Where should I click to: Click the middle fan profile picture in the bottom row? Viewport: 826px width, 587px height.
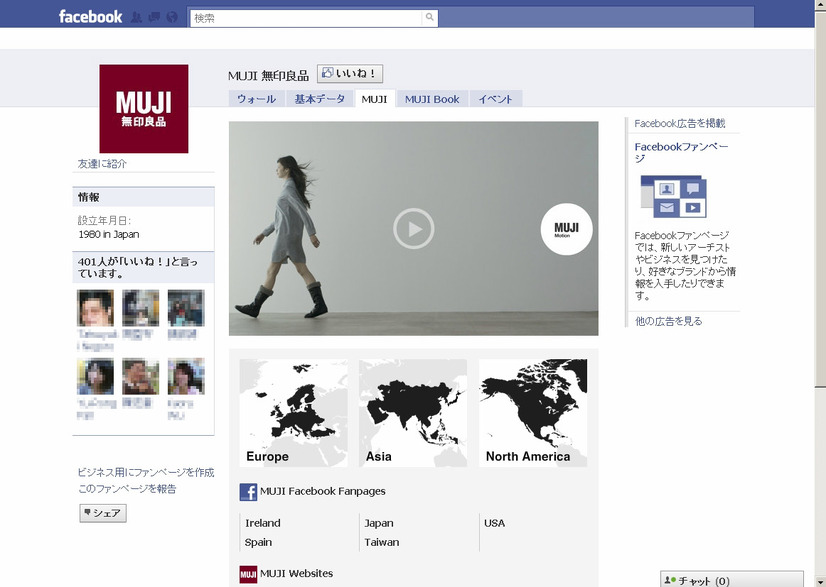141,376
